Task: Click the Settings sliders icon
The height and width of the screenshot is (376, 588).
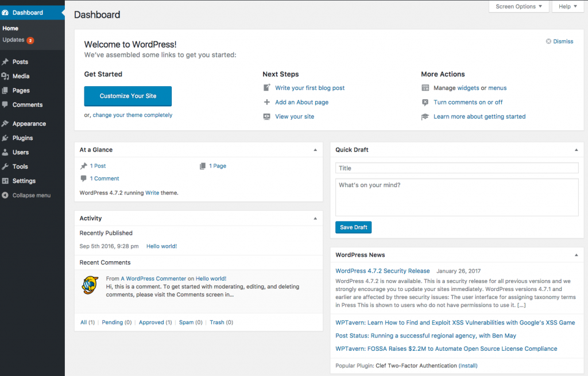Action: tap(5, 181)
